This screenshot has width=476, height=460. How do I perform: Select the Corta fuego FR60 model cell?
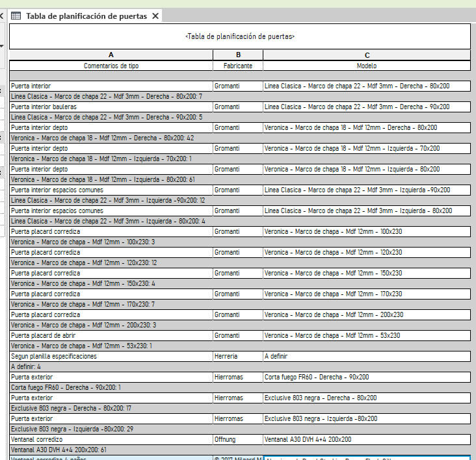(x=367, y=377)
